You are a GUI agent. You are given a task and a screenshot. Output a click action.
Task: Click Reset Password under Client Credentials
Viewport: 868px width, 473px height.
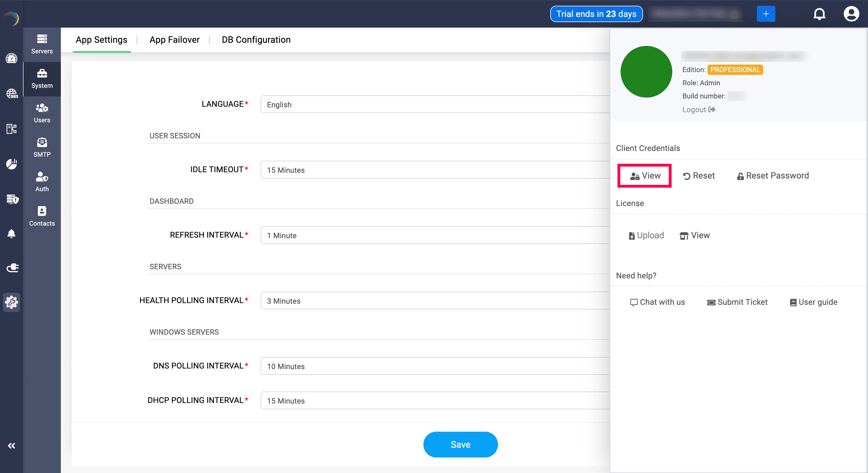[773, 176]
